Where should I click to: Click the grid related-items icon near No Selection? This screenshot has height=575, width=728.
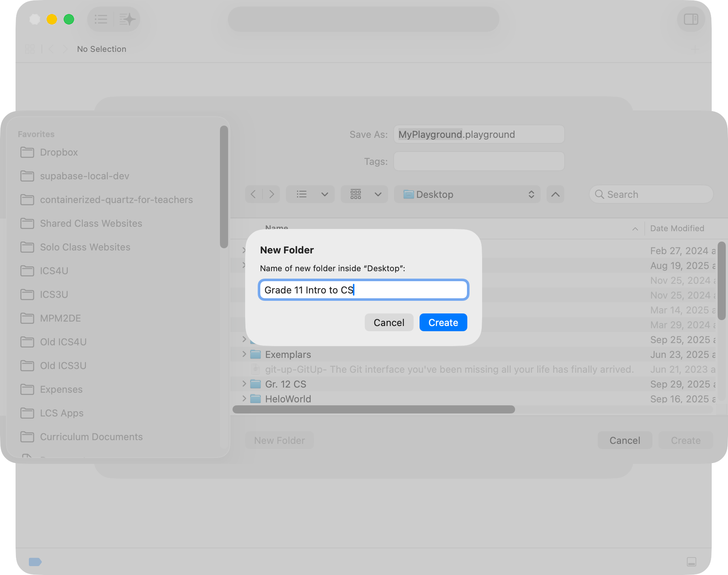[30, 49]
